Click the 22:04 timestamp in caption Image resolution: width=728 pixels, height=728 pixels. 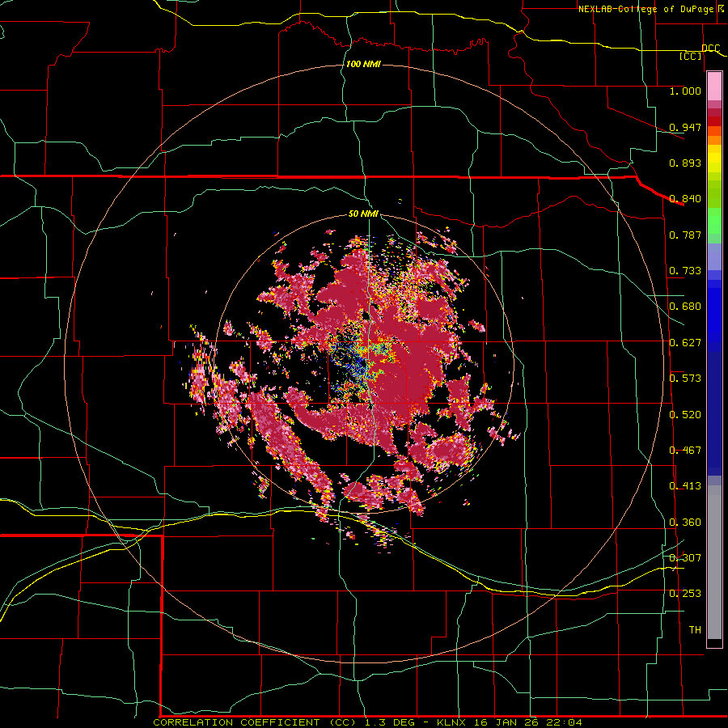pyautogui.click(x=562, y=722)
